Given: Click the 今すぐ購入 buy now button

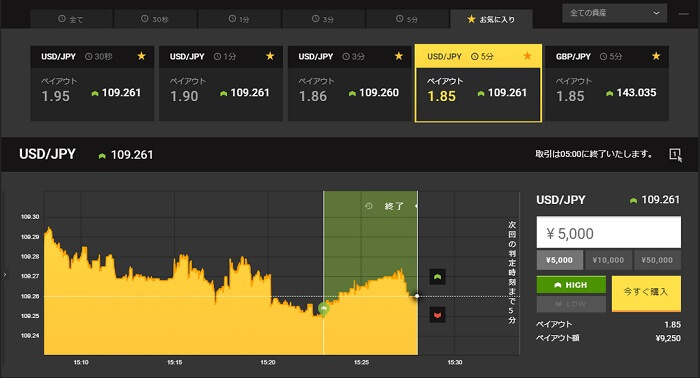Looking at the screenshot, I should click(646, 293).
